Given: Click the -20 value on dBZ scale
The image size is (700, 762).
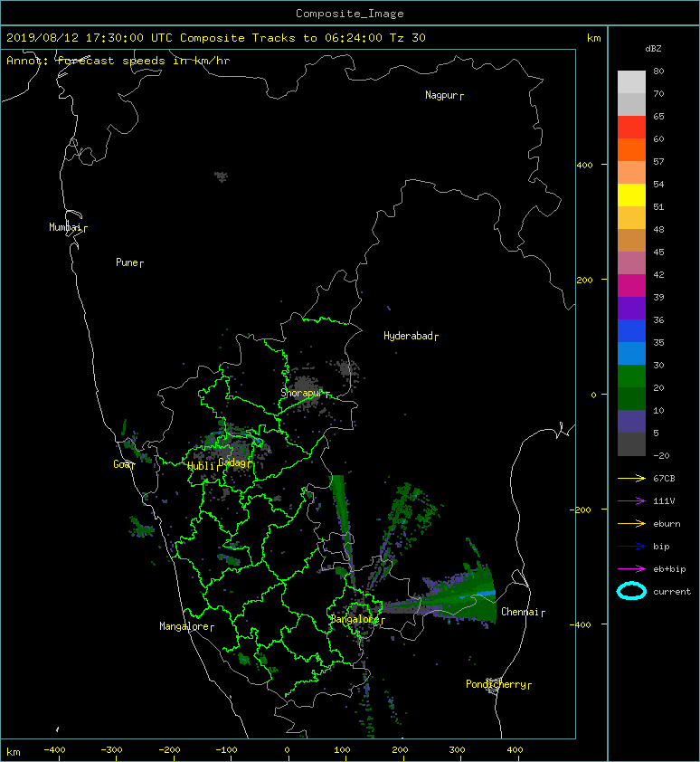Looking at the screenshot, I should (661, 455).
